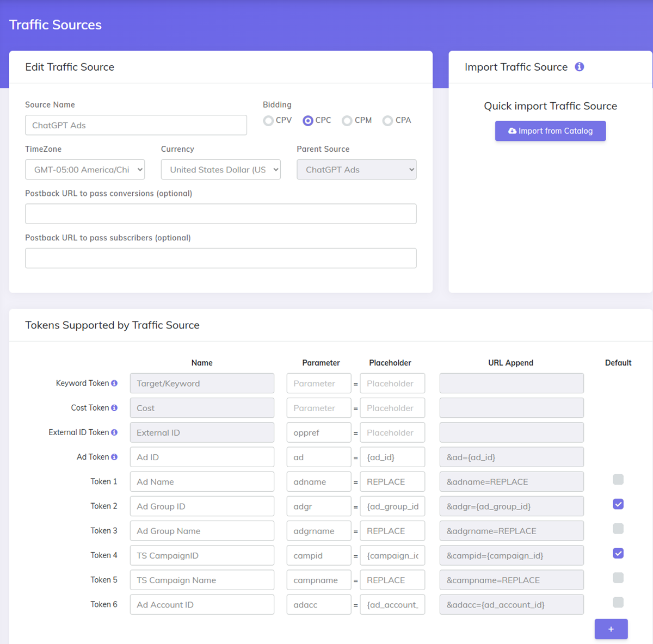Tick Default for Token 5 TS Campaign Name
Image resolution: width=653 pixels, height=644 pixels.
click(x=618, y=578)
